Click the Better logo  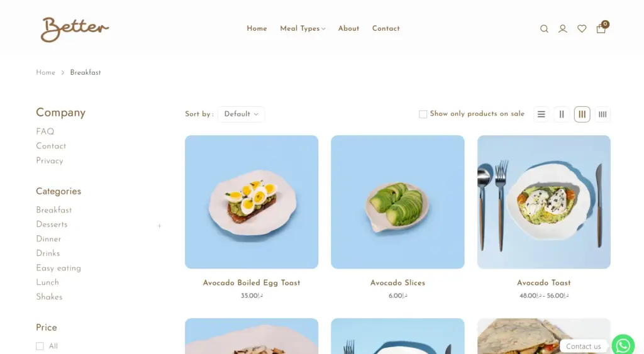[75, 29]
